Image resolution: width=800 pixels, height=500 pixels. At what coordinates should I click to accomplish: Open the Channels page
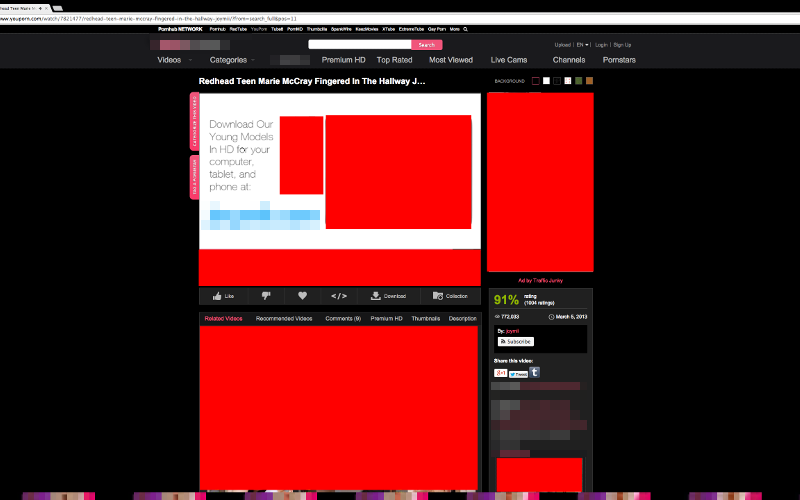click(x=569, y=60)
